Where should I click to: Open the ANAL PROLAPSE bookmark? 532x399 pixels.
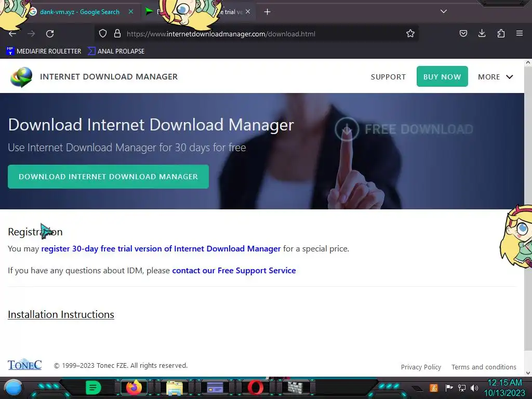[116, 51]
